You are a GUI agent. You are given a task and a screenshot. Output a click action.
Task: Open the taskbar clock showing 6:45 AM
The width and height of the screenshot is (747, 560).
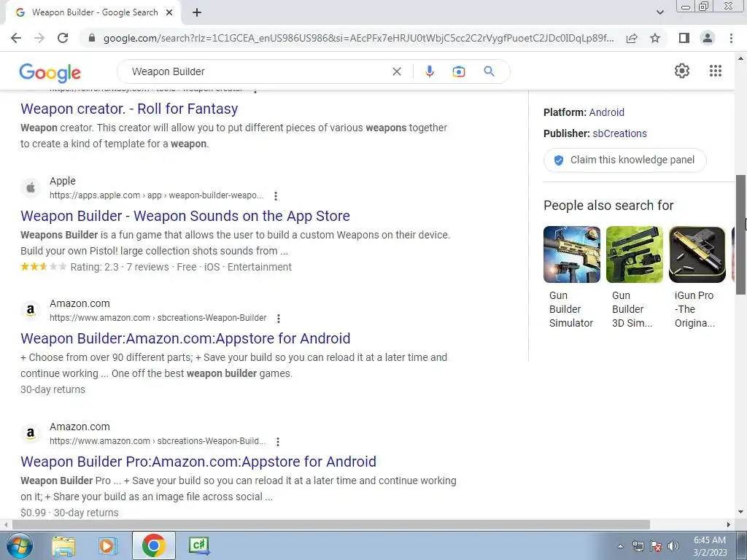[709, 546]
